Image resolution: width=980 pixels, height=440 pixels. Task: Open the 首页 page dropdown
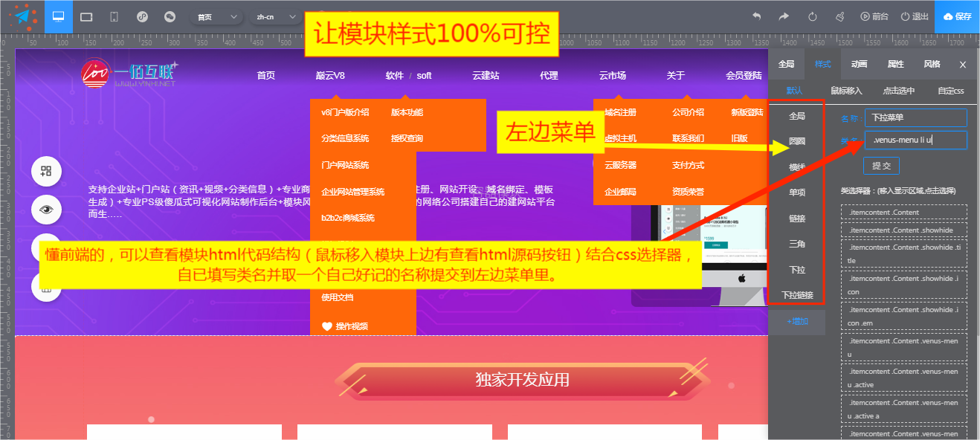pos(216,16)
